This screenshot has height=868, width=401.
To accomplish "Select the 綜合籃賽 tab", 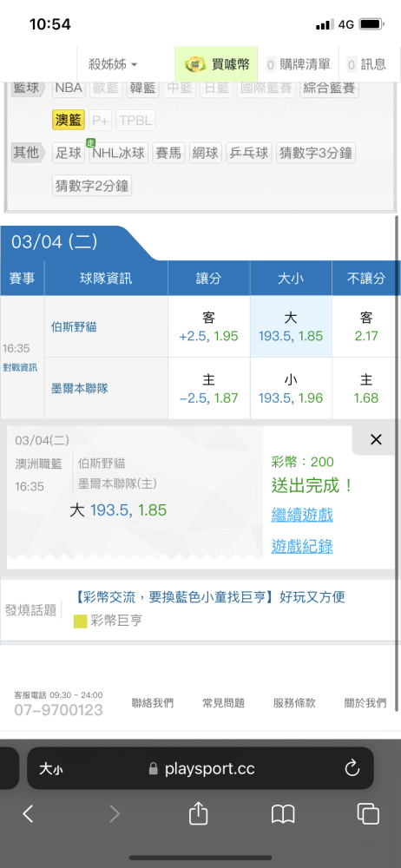I will pos(330,88).
